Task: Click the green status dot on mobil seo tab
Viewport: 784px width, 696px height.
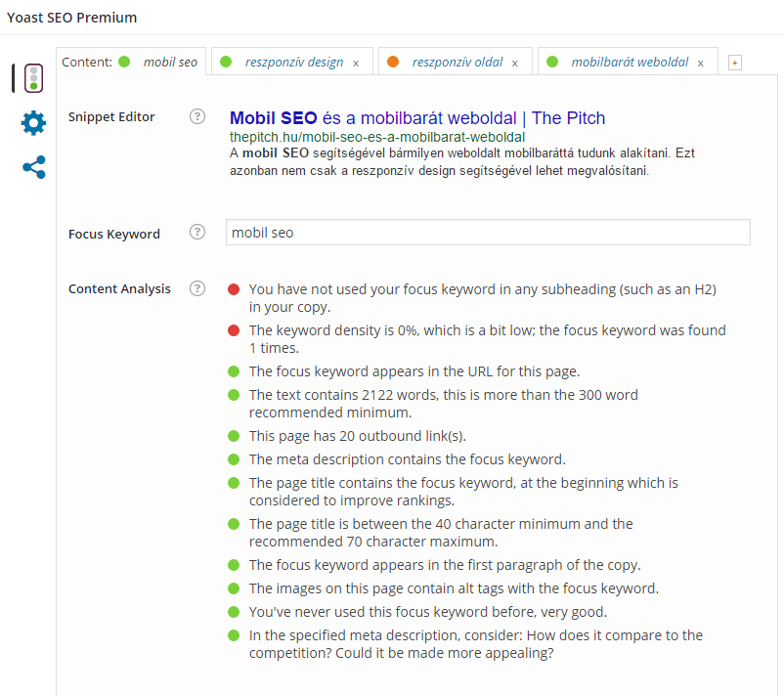Action: click(x=122, y=61)
